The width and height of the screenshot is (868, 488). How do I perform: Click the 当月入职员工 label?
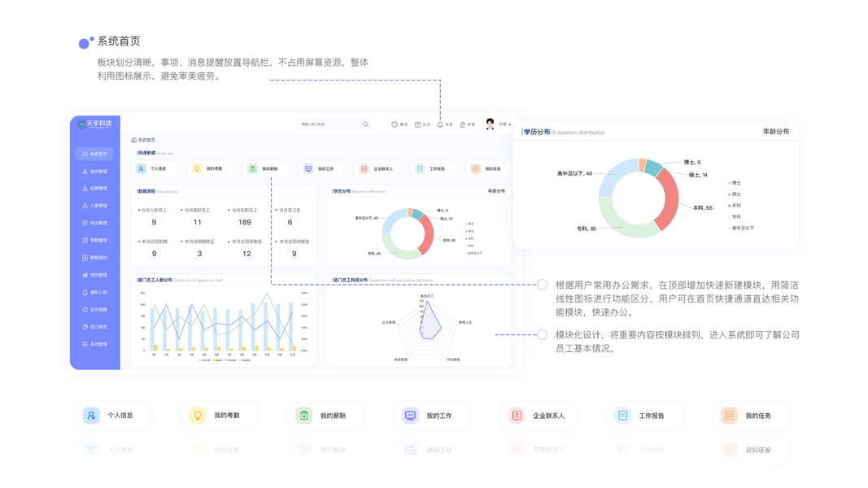point(154,211)
